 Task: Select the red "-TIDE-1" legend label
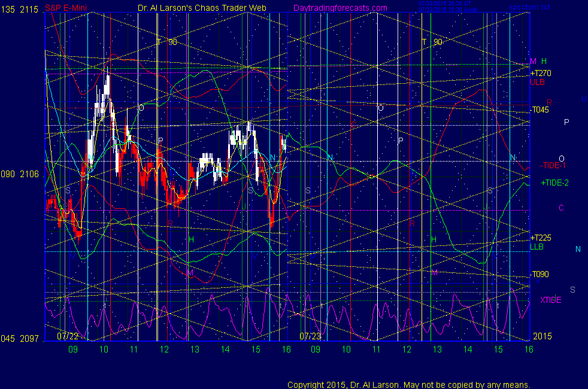pos(553,165)
